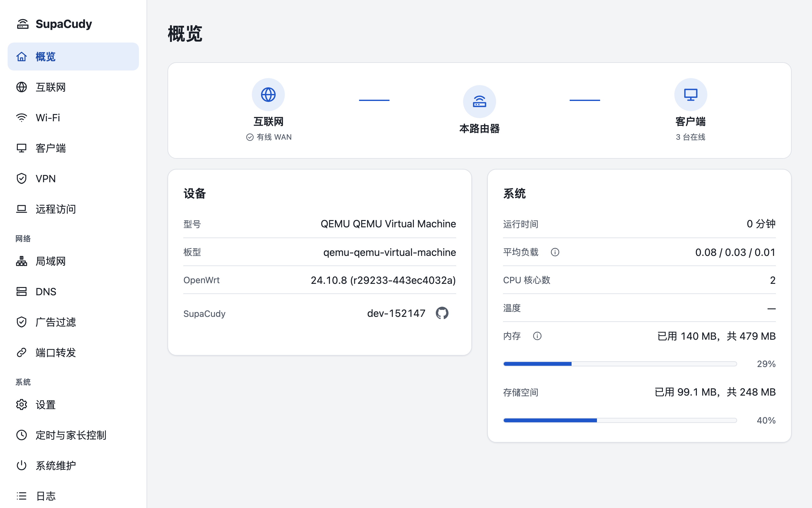812x508 pixels.
Task: Click the monitor icon beside sidebar 客户端
Action: 22,148
